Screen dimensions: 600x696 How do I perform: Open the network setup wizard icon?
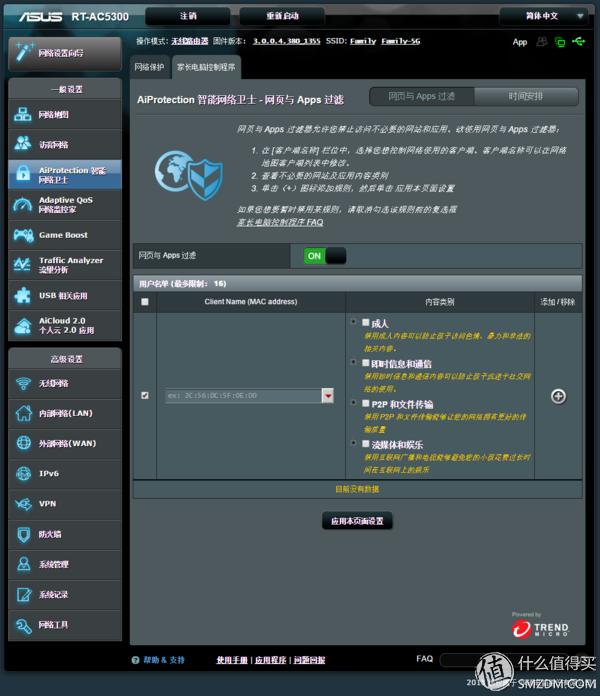point(24,52)
